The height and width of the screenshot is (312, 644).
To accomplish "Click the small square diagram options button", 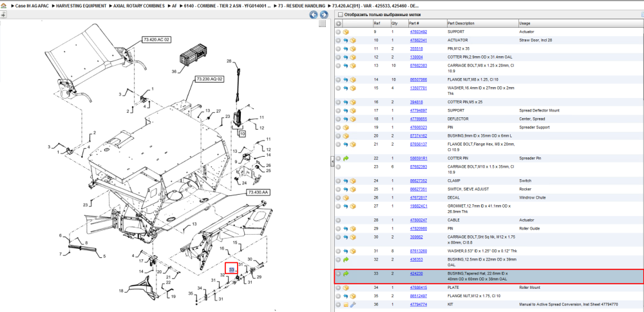I will coord(323,24).
